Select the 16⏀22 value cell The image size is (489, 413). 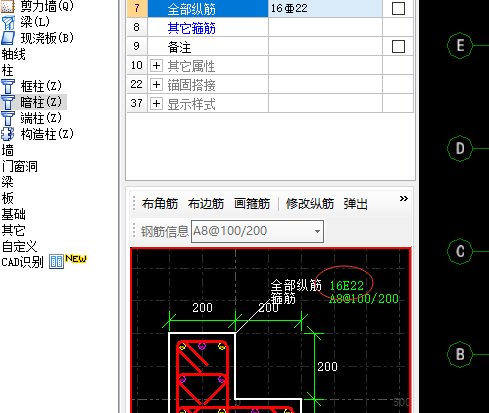click(325, 8)
